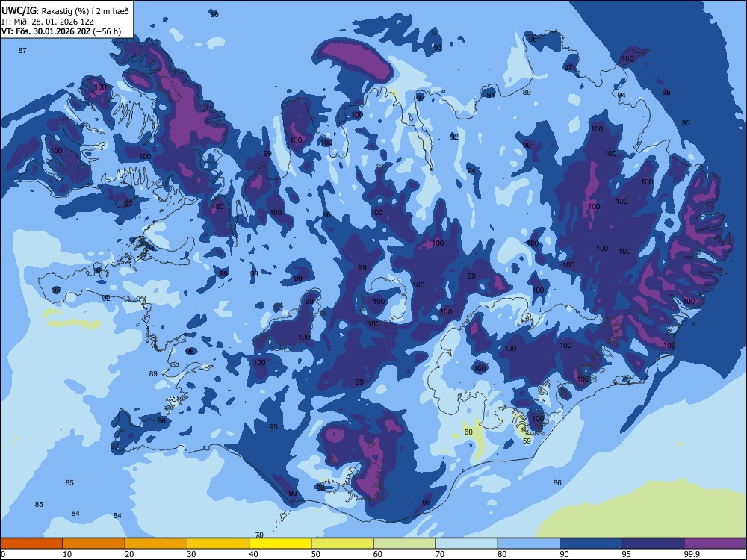747x560 pixels.
Task: Select the 20–30 legend color swatch
Action: point(156,544)
